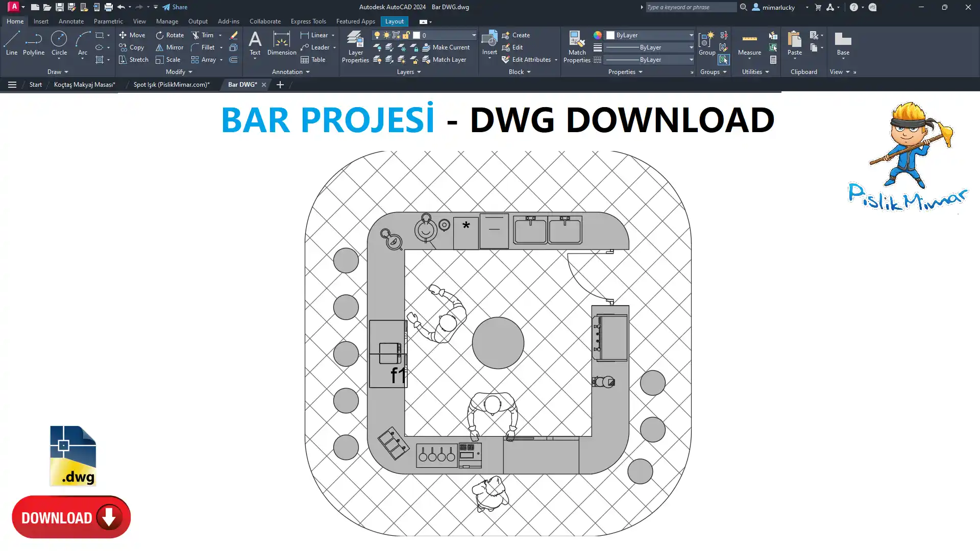The height and width of the screenshot is (551, 980).
Task: Open Spot Işık drawing tab
Action: tap(171, 85)
